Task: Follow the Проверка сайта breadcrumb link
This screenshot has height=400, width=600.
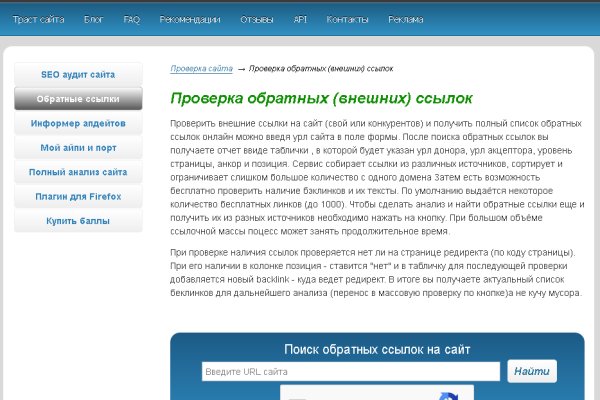Action: [x=201, y=69]
